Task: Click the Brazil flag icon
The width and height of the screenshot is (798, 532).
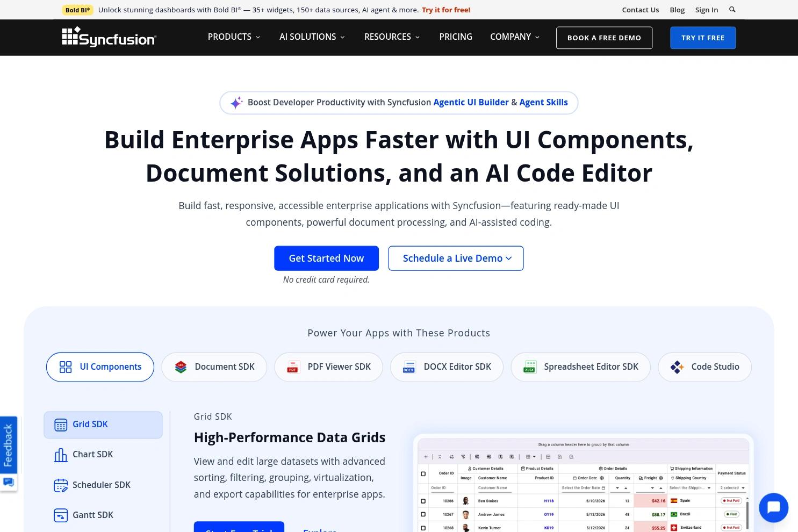Action: pos(674,514)
